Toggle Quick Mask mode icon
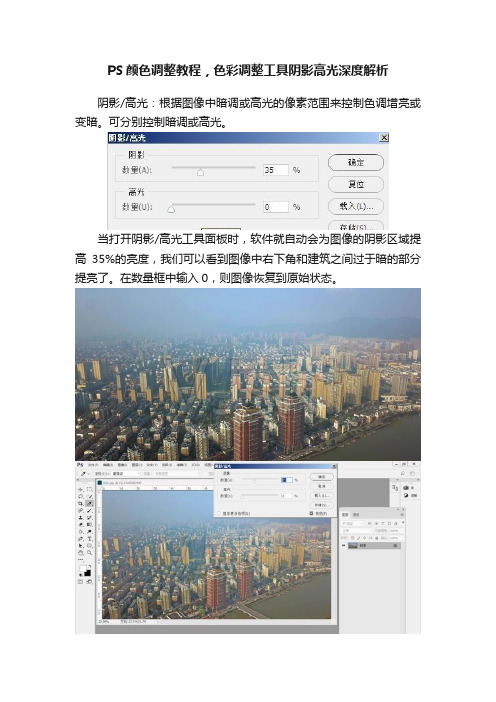496x702 pixels. point(81,582)
